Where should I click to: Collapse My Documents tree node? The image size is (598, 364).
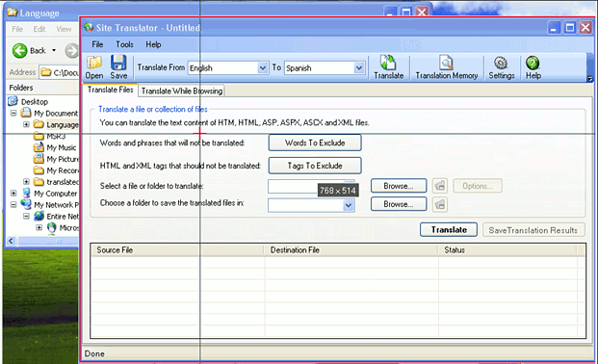tap(13, 113)
